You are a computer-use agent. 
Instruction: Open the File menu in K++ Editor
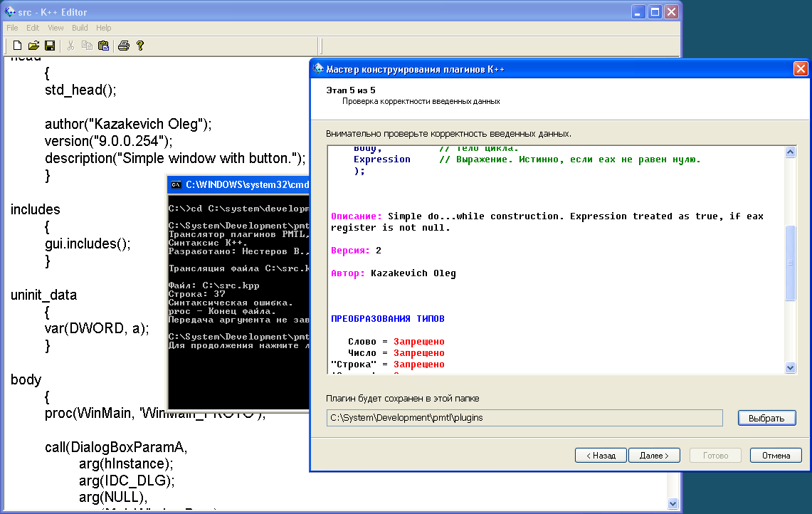coord(12,28)
